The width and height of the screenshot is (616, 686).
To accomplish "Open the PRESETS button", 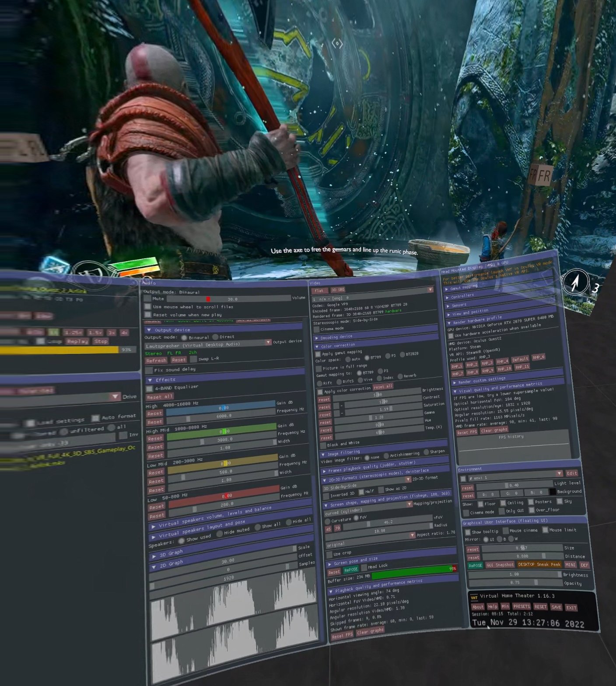I will tap(521, 606).
